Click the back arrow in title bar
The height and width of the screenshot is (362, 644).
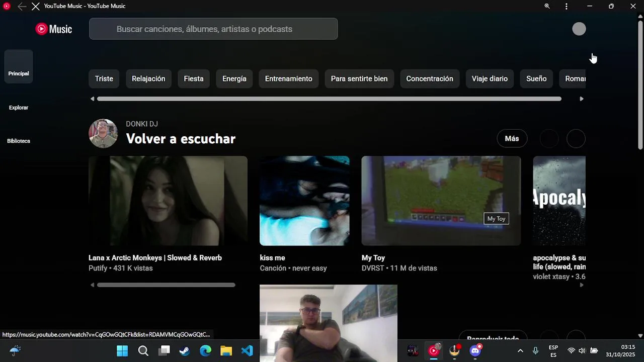pyautogui.click(x=22, y=6)
